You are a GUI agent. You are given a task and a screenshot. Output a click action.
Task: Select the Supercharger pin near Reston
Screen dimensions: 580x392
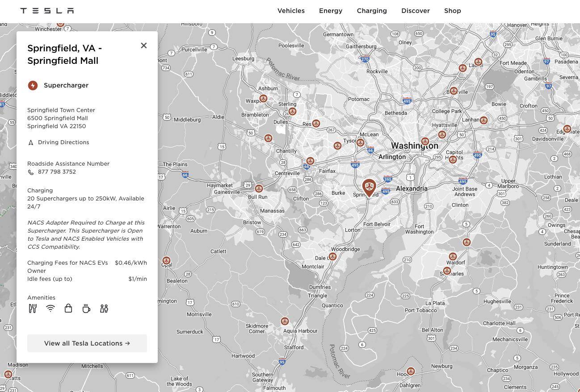[316, 123]
